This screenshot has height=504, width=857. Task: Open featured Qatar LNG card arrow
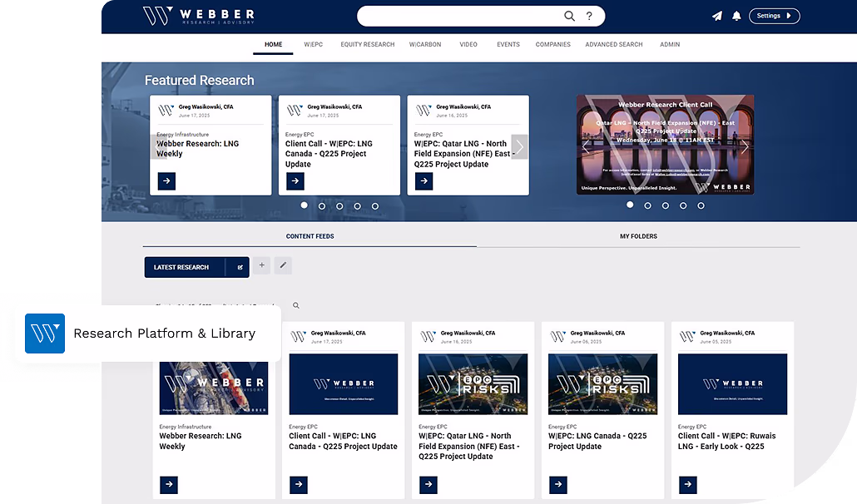coord(424,180)
